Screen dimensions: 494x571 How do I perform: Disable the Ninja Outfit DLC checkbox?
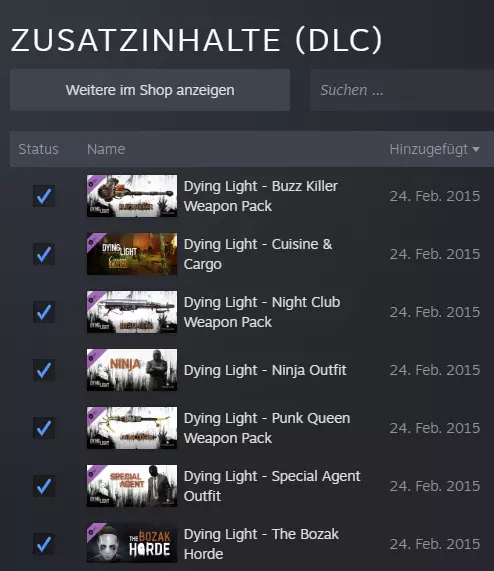click(44, 370)
